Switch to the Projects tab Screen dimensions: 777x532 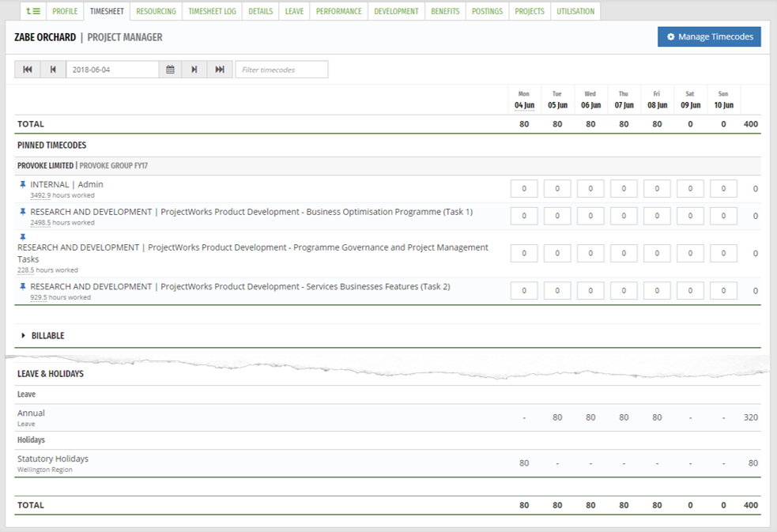point(530,11)
